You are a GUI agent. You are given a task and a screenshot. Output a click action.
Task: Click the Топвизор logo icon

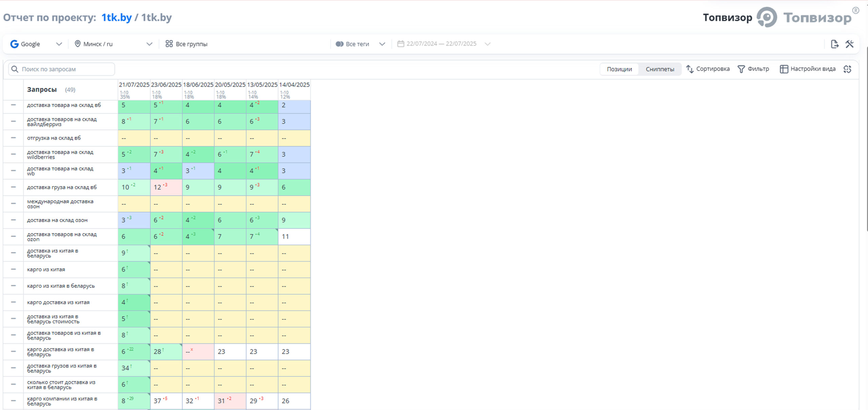click(767, 17)
